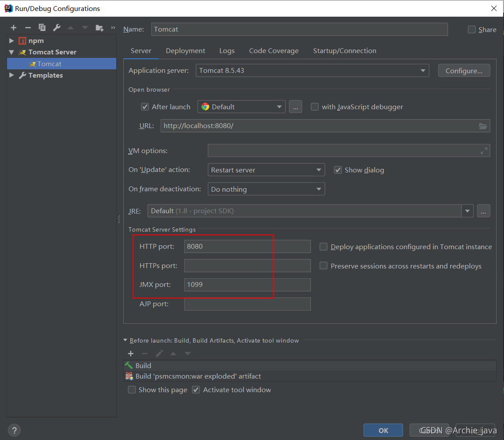The image size is (504, 440).
Task: Toggle Show dialog checkbox
Action: (x=338, y=170)
